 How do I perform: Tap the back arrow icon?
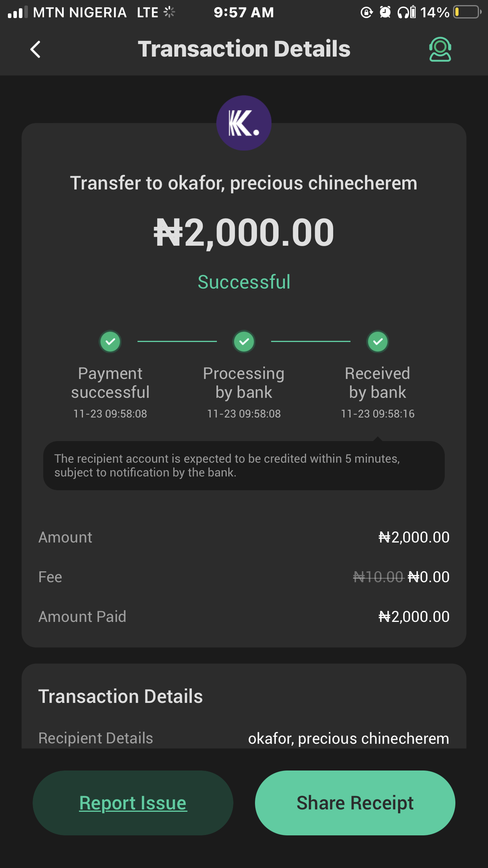[35, 50]
